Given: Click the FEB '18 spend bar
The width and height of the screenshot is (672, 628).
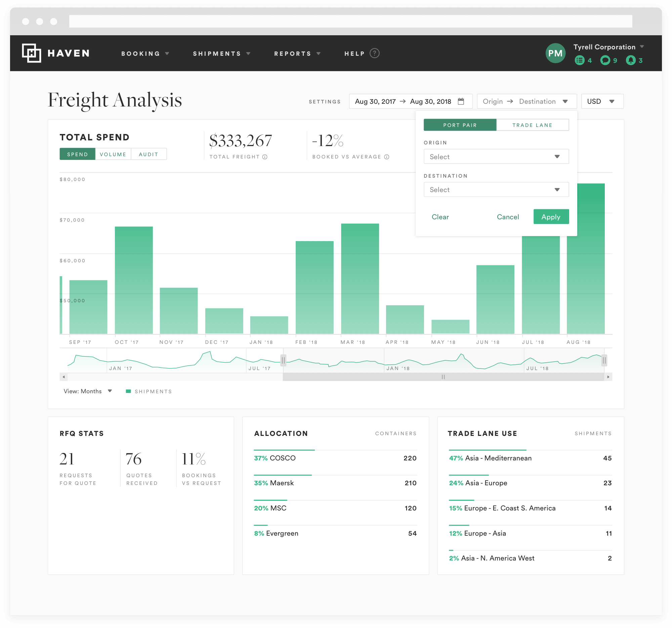Looking at the screenshot, I should coord(315,287).
